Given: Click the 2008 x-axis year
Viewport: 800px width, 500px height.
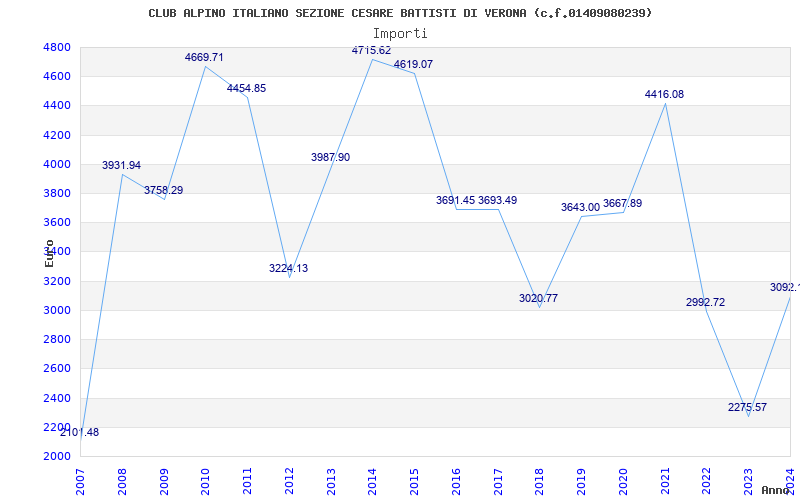Looking at the screenshot, I should tap(122, 482).
